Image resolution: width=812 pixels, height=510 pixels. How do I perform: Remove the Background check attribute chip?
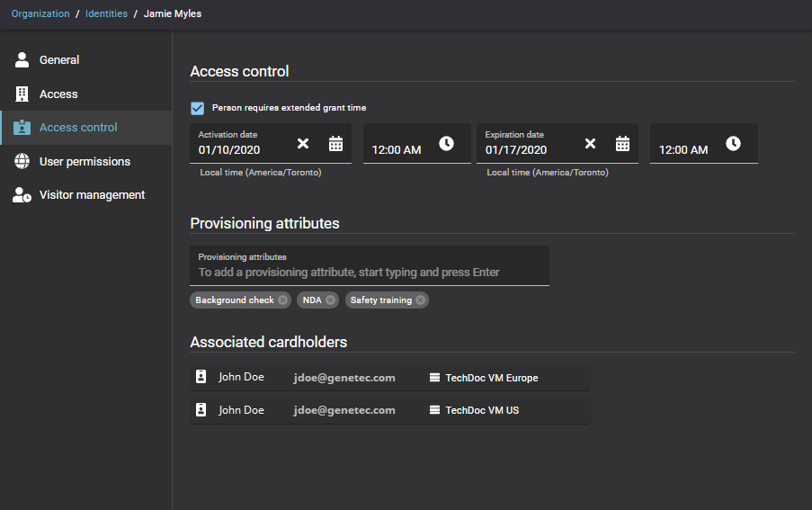pyautogui.click(x=282, y=300)
